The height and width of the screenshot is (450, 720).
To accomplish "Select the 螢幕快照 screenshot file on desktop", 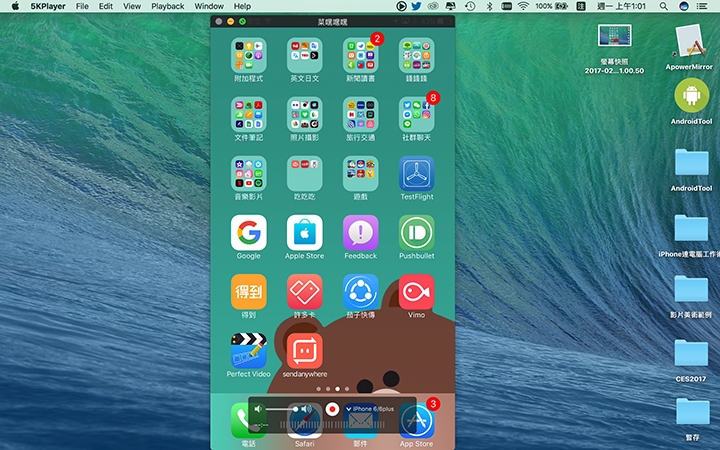I will click(x=614, y=36).
